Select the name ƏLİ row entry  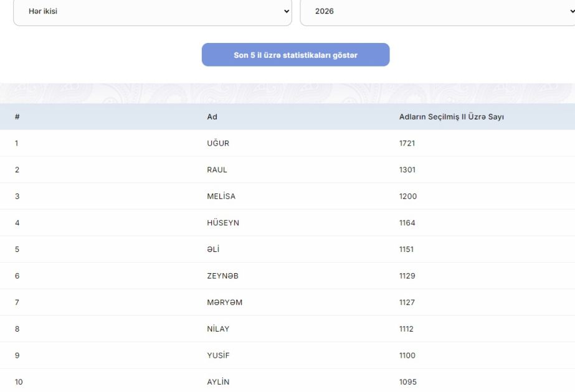[214, 250]
